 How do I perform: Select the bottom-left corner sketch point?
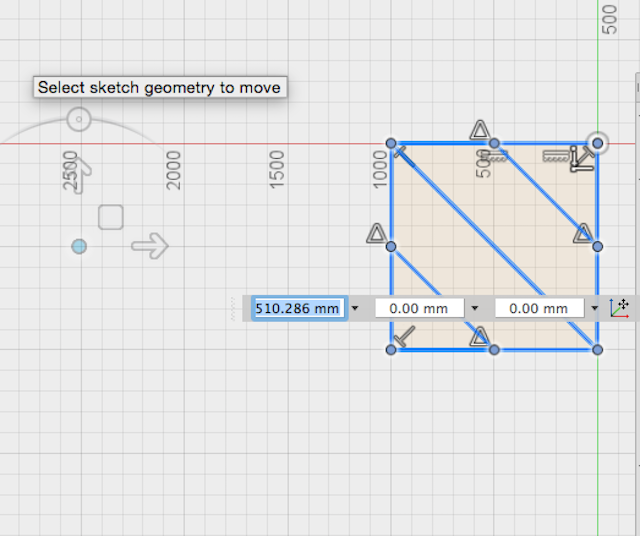tap(391, 350)
